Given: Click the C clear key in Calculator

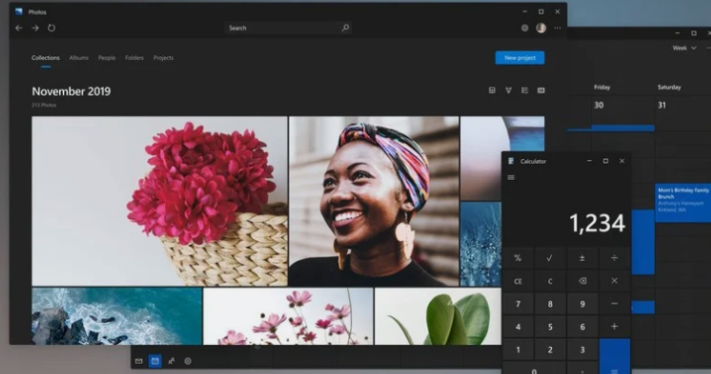Looking at the screenshot, I should tap(550, 281).
